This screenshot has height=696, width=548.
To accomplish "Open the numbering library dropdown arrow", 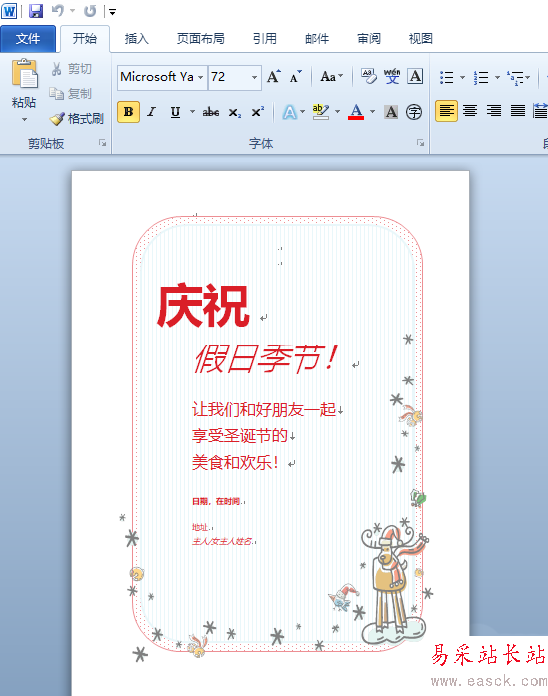I will pyautogui.click(x=497, y=77).
